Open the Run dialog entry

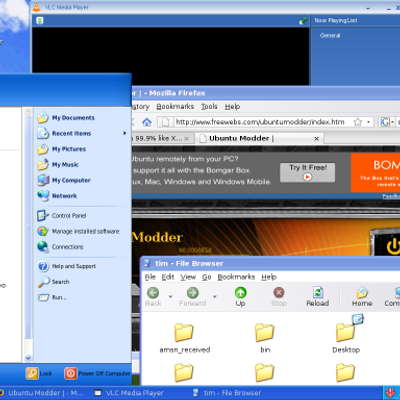[52, 297]
